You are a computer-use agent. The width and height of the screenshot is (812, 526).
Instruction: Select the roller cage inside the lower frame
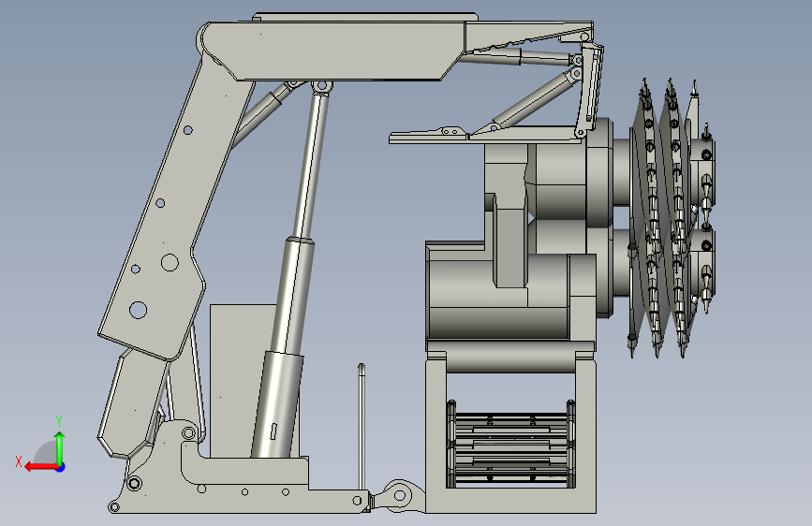coord(510,444)
